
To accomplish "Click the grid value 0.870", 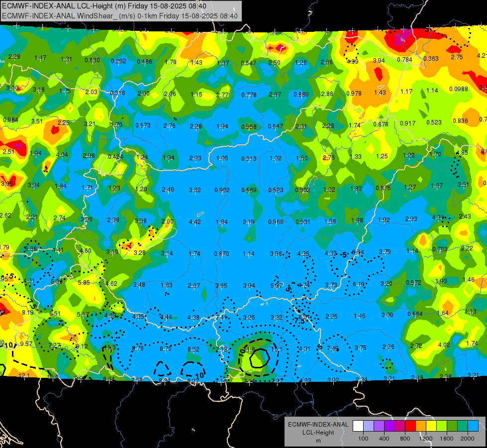I will pyautogui.click(x=221, y=254).
